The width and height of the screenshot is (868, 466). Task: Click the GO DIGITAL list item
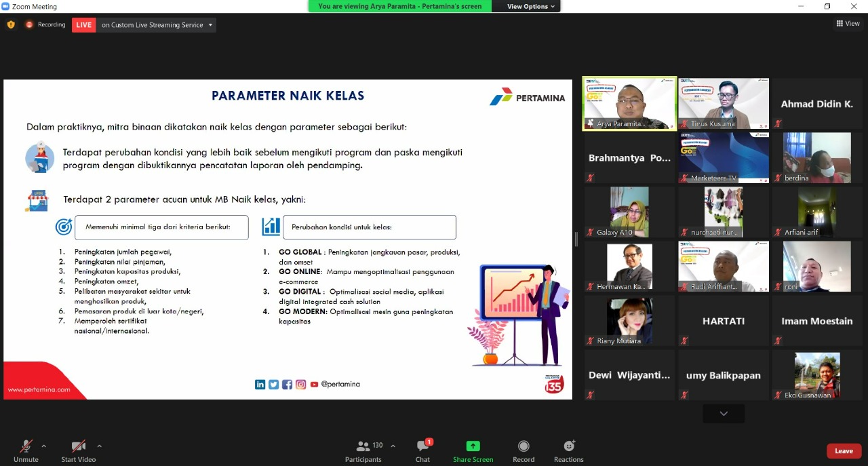pyautogui.click(x=353, y=296)
